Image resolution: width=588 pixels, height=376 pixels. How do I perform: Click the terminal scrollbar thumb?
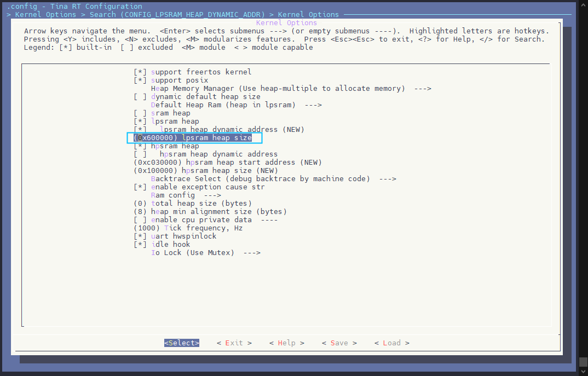(x=583, y=362)
